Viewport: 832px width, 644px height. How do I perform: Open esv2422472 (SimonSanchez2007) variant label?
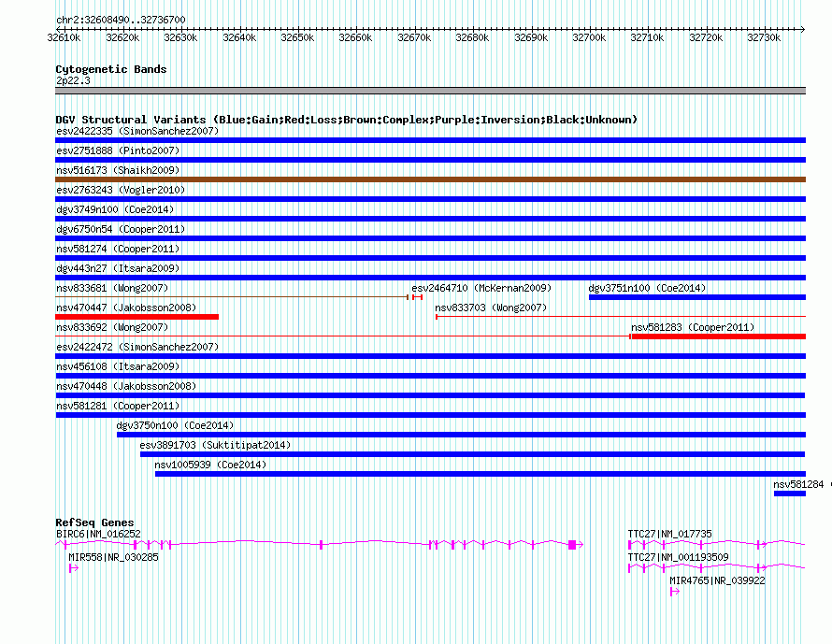(x=137, y=347)
